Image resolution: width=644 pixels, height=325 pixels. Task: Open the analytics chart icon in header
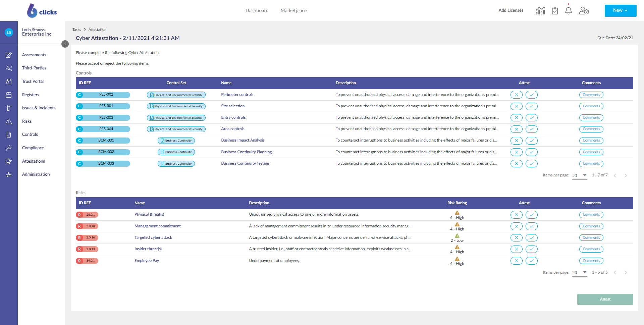point(540,11)
